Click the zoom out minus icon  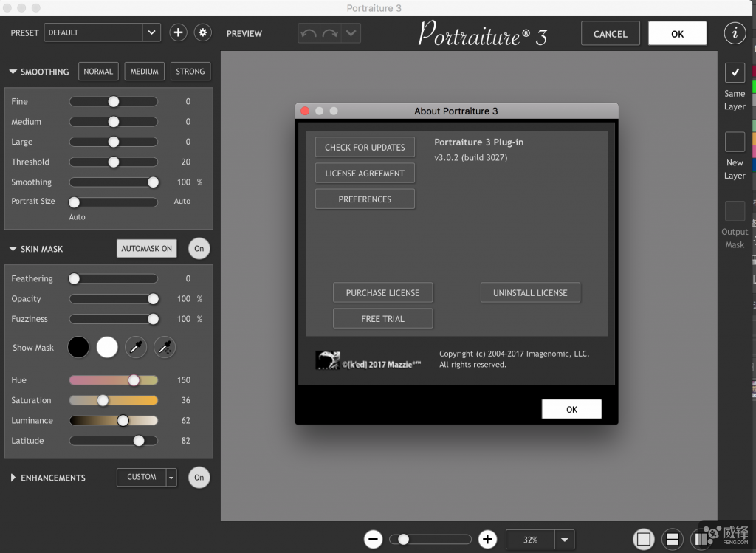[x=373, y=540]
